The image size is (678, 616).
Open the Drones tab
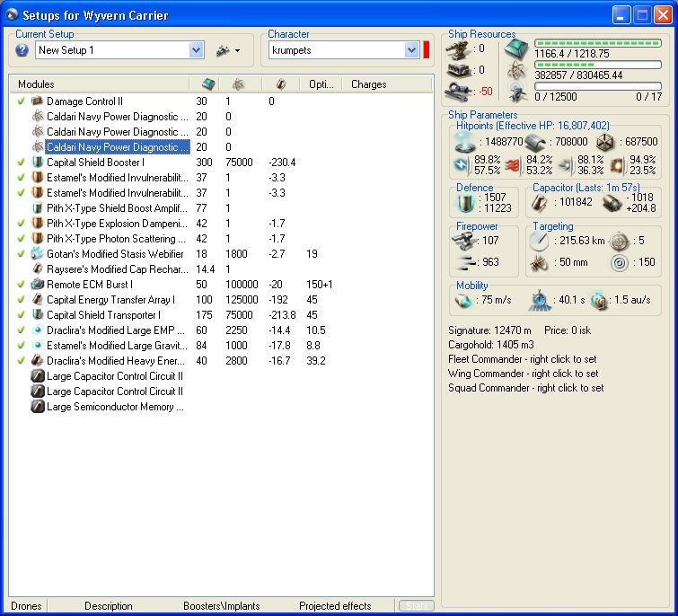click(26, 606)
